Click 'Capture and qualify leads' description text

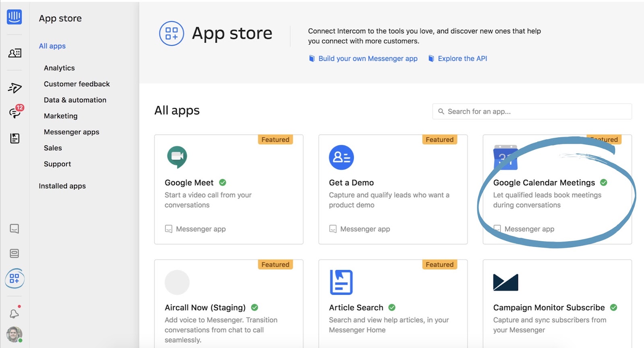(389, 200)
